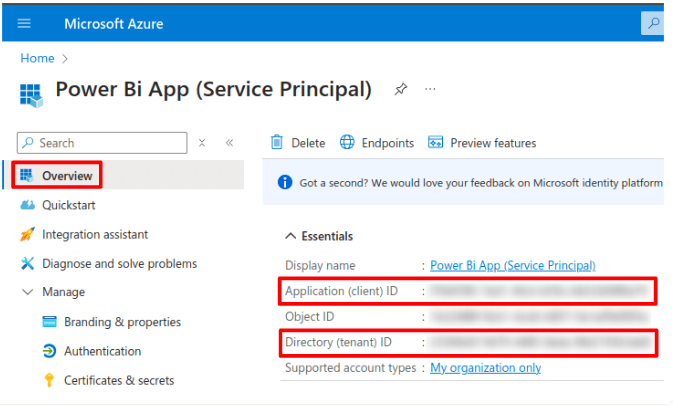The height and width of the screenshot is (407, 673).
Task: Open the Power Bi App display name link
Action: [x=512, y=265]
